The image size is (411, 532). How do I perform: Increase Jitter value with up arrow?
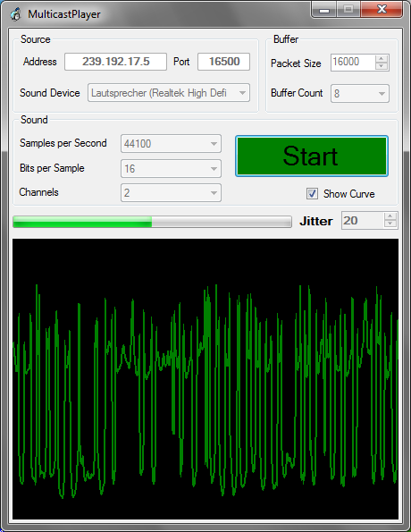click(390, 216)
